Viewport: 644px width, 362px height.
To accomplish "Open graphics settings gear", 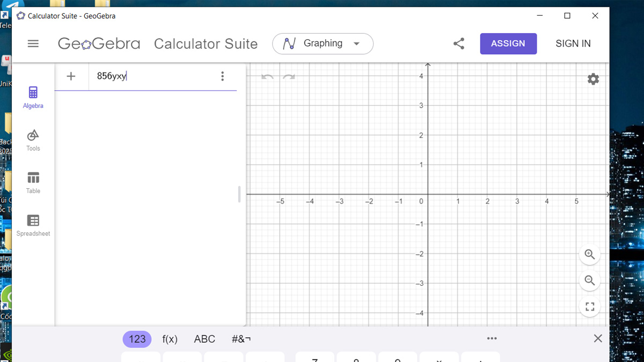I will [593, 79].
